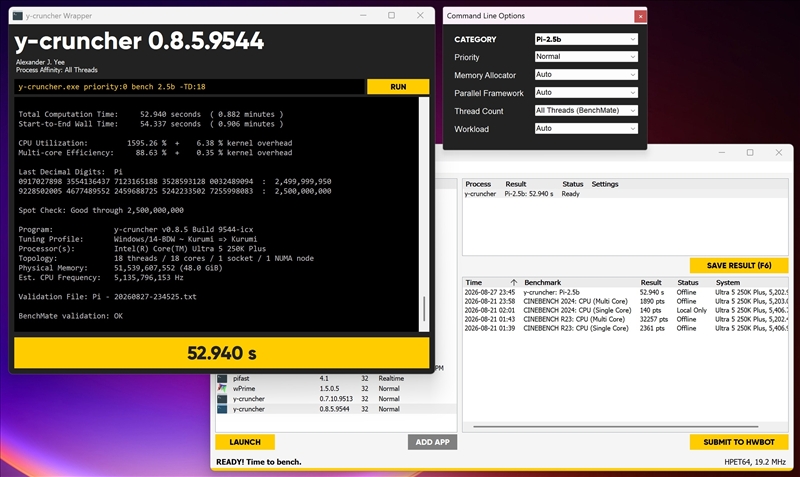
Task: Open the Priority dropdown set to Normal
Action: (x=586, y=57)
